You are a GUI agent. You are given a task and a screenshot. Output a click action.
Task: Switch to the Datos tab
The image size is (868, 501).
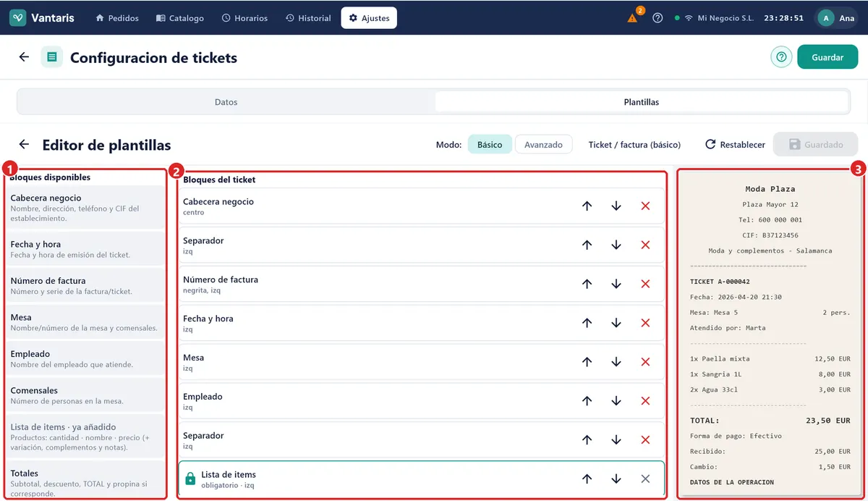click(226, 102)
